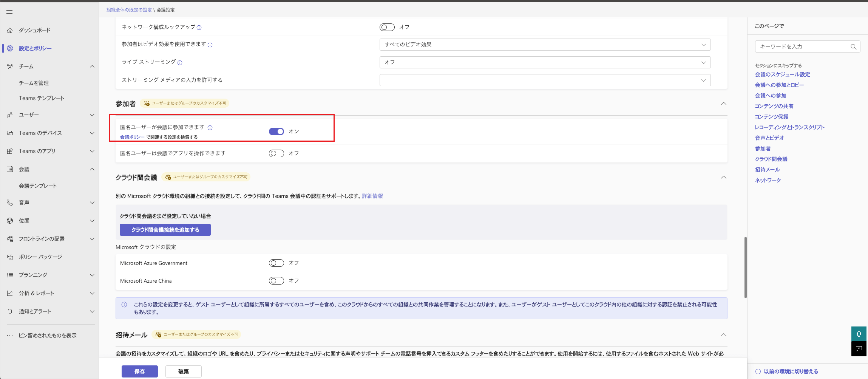Screen dimensions: 868x379
Task: Toggle Microsoft Azure Government switch
Action: tap(276, 263)
